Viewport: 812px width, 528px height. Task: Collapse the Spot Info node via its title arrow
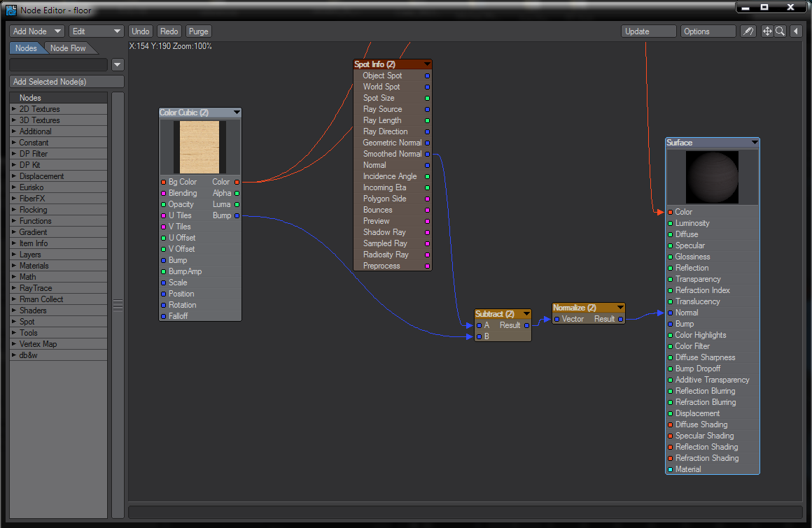[x=427, y=64]
